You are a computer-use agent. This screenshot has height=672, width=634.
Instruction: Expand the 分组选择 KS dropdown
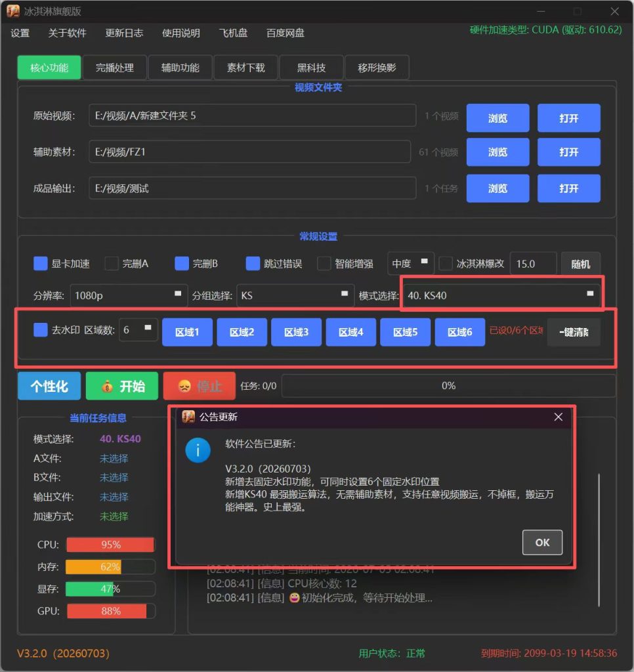click(x=295, y=295)
